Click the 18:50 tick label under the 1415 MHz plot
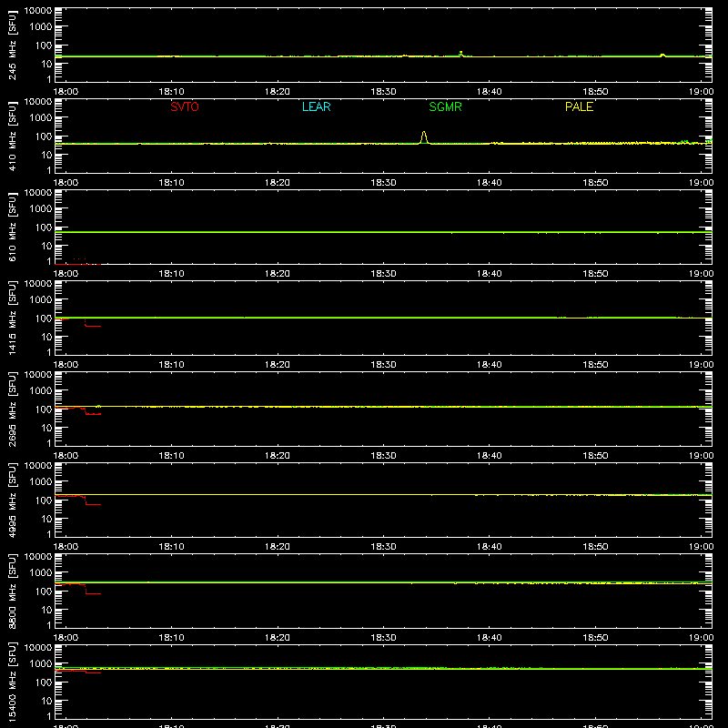Viewport: 728px width, 728px height. [595, 365]
